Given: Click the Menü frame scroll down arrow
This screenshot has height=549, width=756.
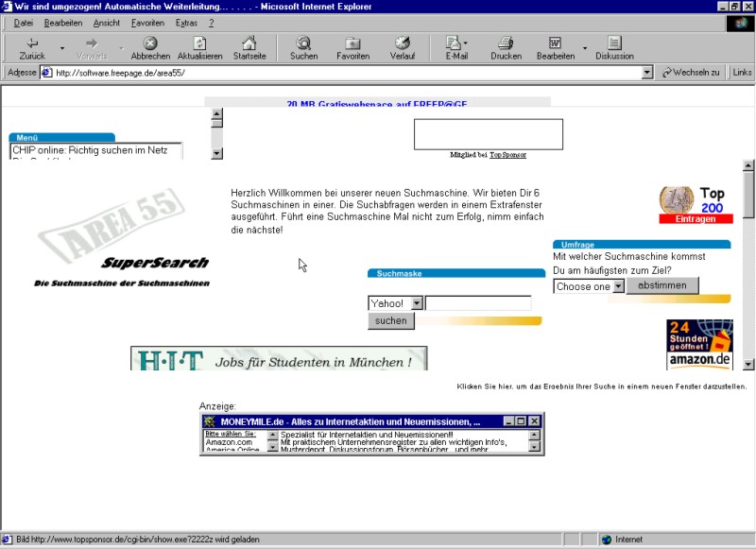Looking at the screenshot, I should pos(217,153).
